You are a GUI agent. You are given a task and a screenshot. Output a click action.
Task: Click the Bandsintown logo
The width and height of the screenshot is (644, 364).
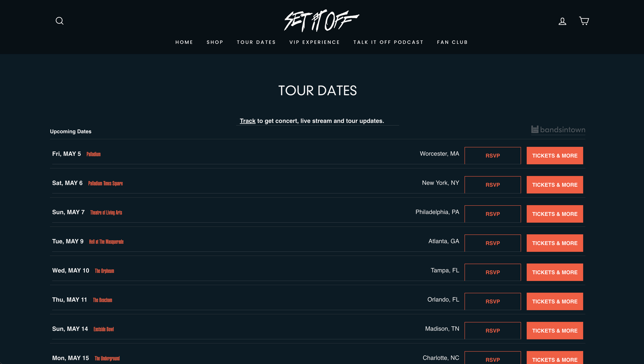tap(558, 130)
